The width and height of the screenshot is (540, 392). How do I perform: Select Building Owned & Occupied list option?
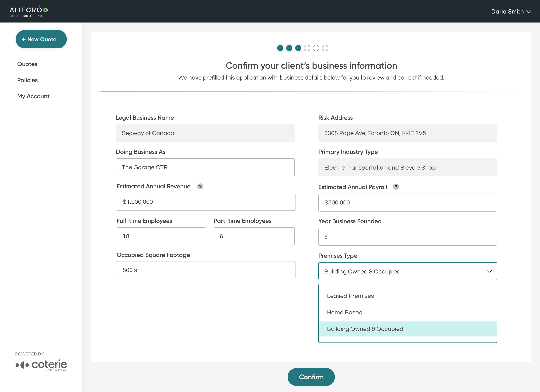coord(365,329)
